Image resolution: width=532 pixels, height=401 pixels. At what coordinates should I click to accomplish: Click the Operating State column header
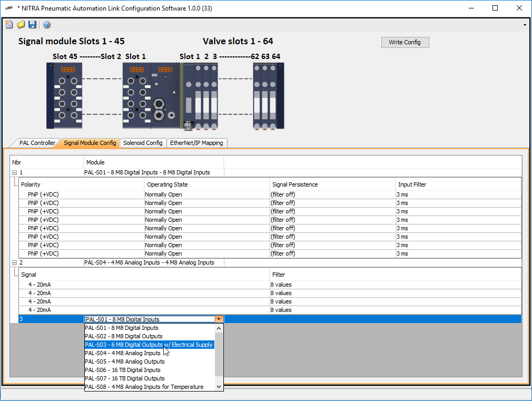point(207,184)
